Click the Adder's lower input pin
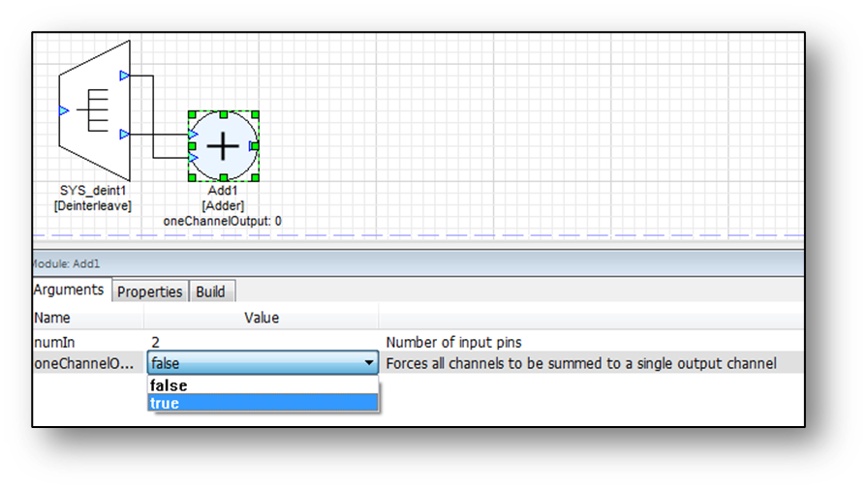Viewport: 868px width, 490px height. pos(194,157)
